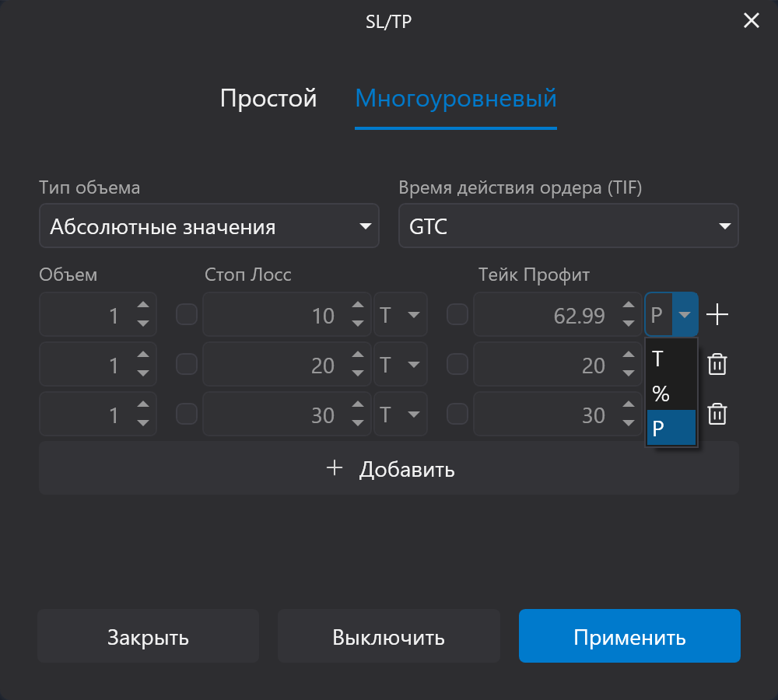The width and height of the screenshot is (778, 700).
Task: Decrease the first Stop Loss value of 10
Action: 357,324
